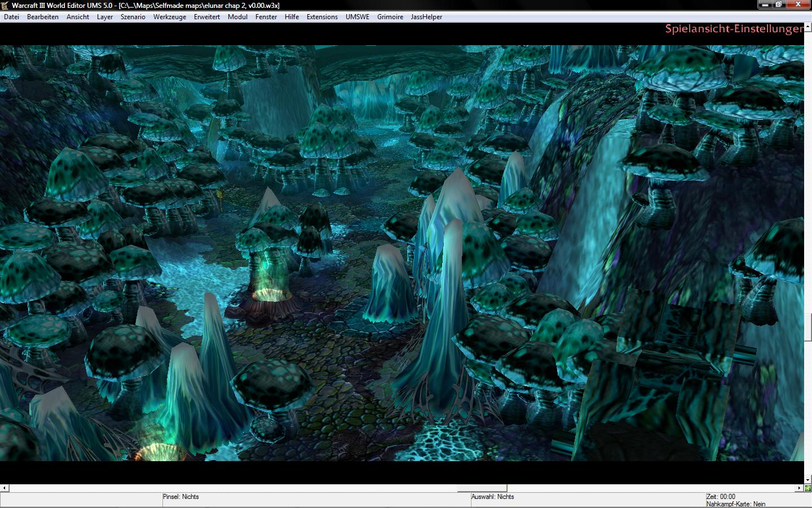Open the Werkzeuge menu
Viewport: 812px width, 508px height.
click(x=170, y=17)
